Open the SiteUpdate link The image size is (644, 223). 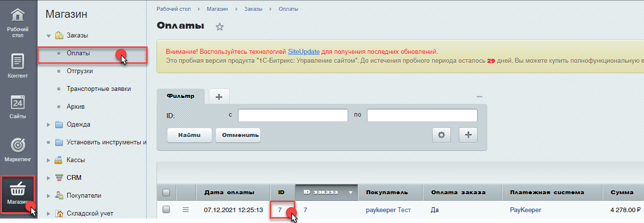pos(303,51)
